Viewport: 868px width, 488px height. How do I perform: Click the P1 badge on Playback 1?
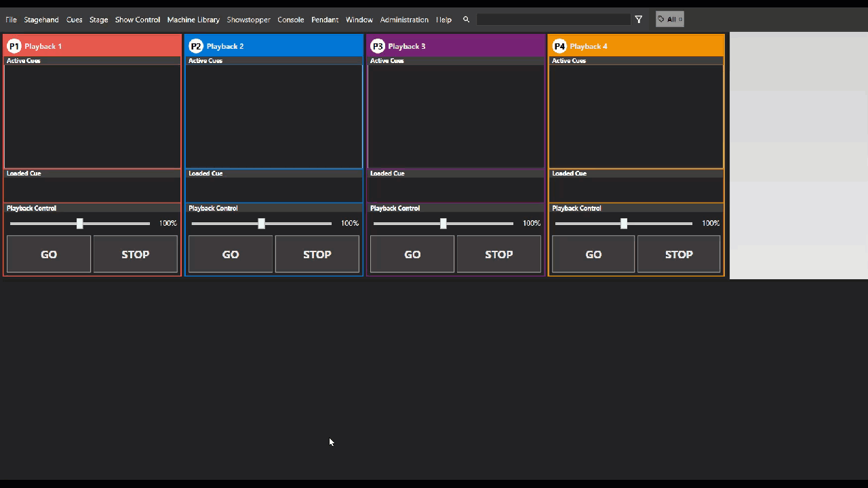(x=14, y=46)
